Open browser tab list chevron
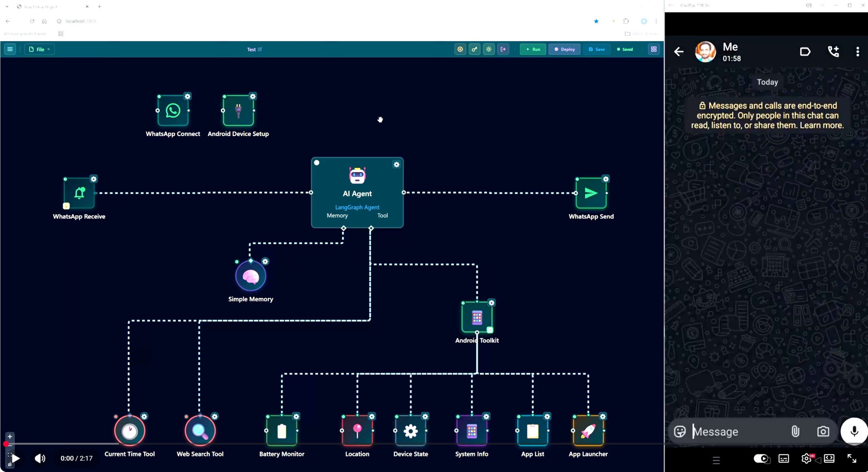 point(7,6)
